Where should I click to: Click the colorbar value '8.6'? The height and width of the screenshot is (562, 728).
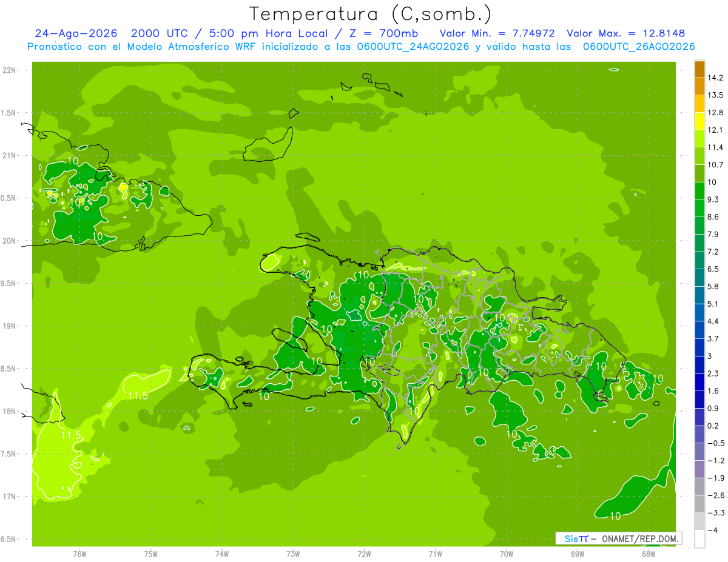[x=714, y=217]
